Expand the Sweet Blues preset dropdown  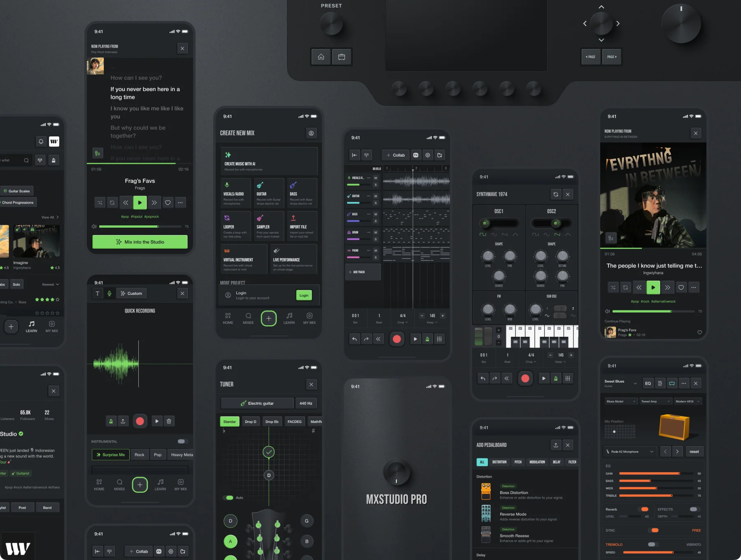coord(635,383)
